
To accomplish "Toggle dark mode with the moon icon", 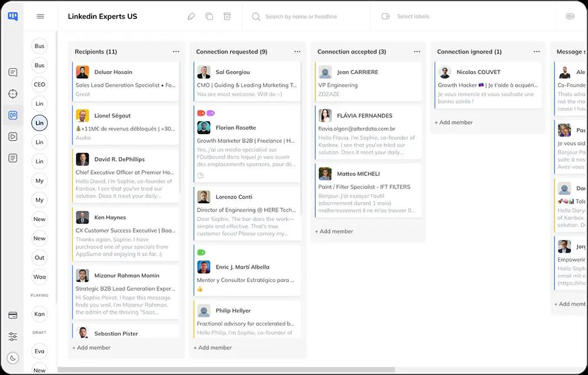I will pos(13,358).
